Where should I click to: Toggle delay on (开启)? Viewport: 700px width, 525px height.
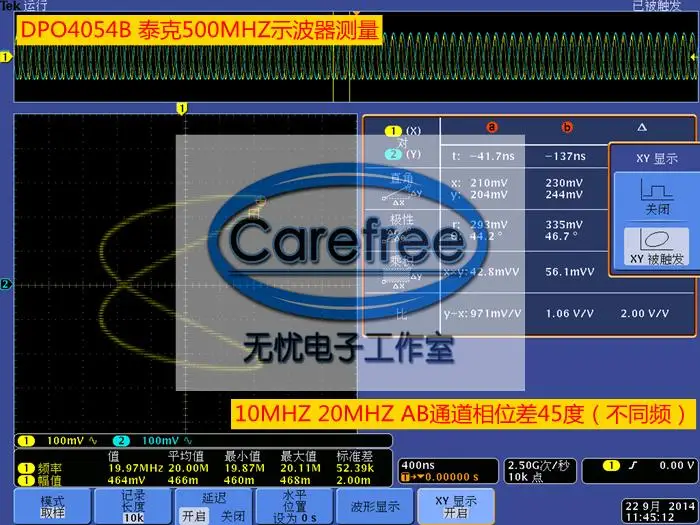[194, 516]
